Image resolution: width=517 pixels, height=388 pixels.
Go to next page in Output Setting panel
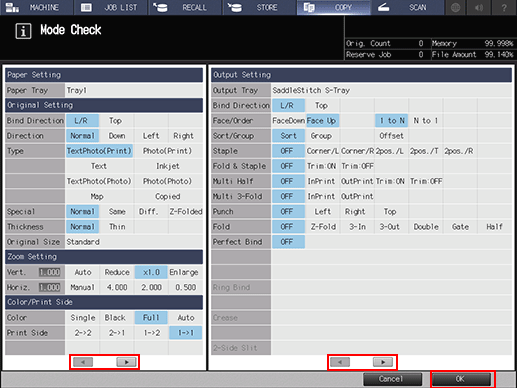click(383, 362)
